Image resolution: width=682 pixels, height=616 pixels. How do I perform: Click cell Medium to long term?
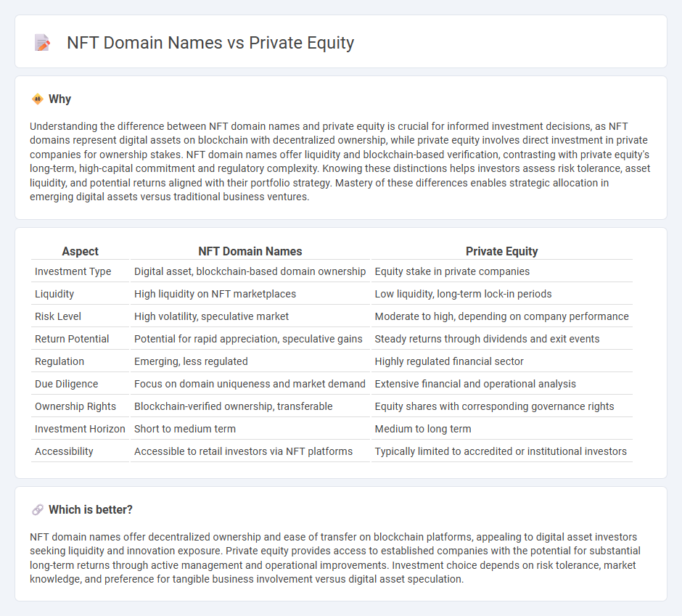click(501, 429)
